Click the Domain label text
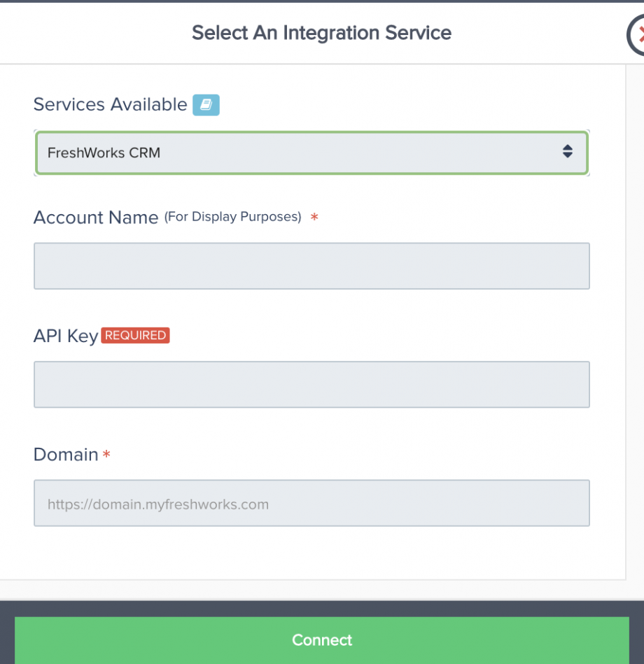The image size is (644, 664). tap(66, 454)
